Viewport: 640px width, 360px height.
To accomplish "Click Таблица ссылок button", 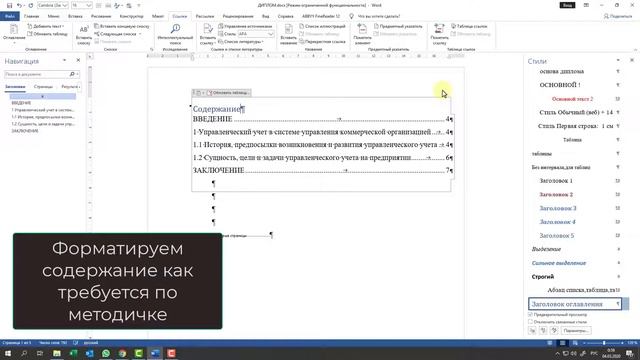I will [469, 26].
